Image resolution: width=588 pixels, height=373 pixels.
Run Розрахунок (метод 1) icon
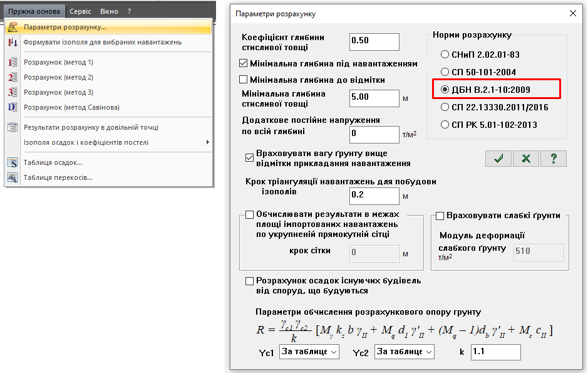pyautogui.click(x=13, y=62)
